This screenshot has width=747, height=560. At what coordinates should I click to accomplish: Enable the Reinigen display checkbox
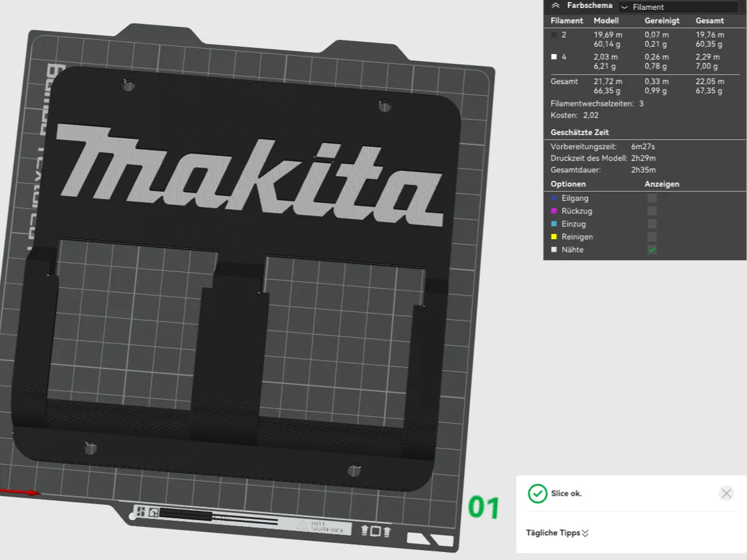tap(652, 237)
